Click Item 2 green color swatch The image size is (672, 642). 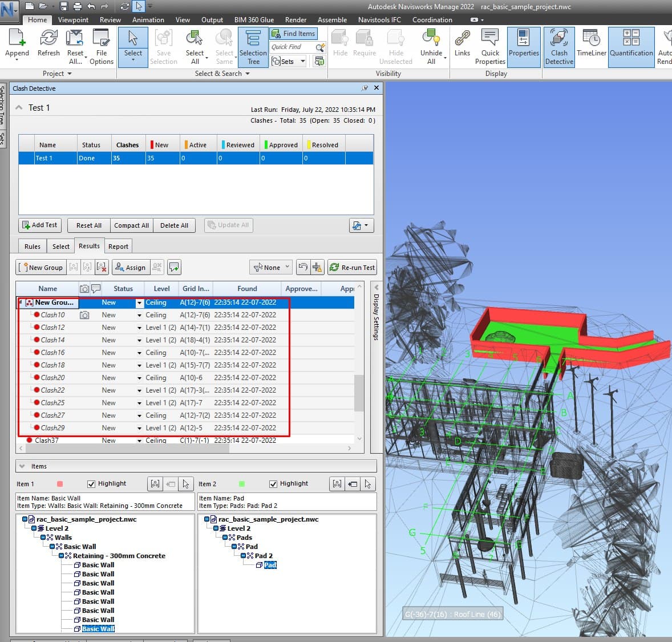pyautogui.click(x=242, y=484)
